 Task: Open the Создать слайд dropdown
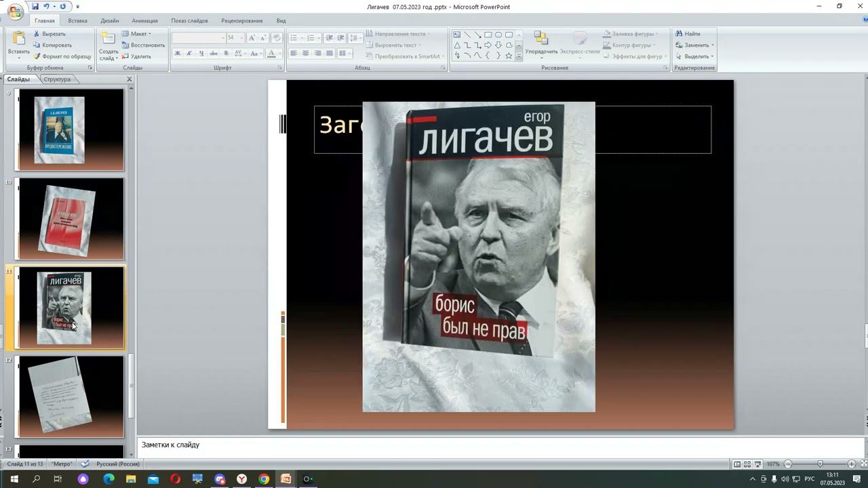coord(108,55)
